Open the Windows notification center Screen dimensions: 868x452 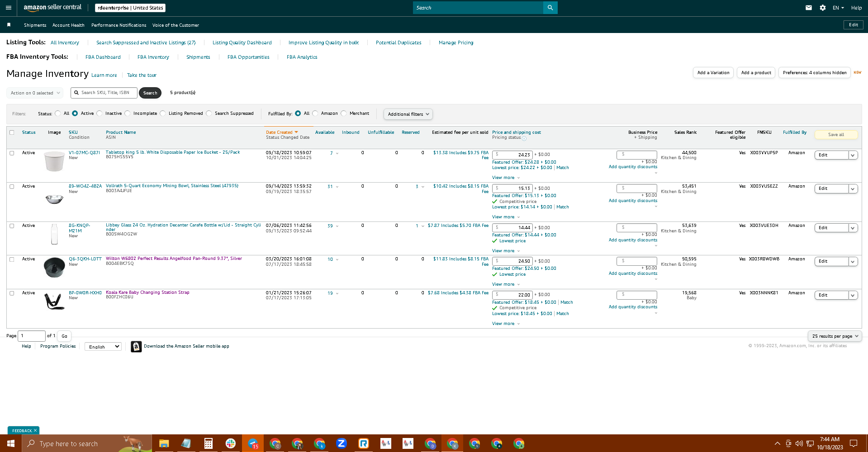tap(854, 443)
